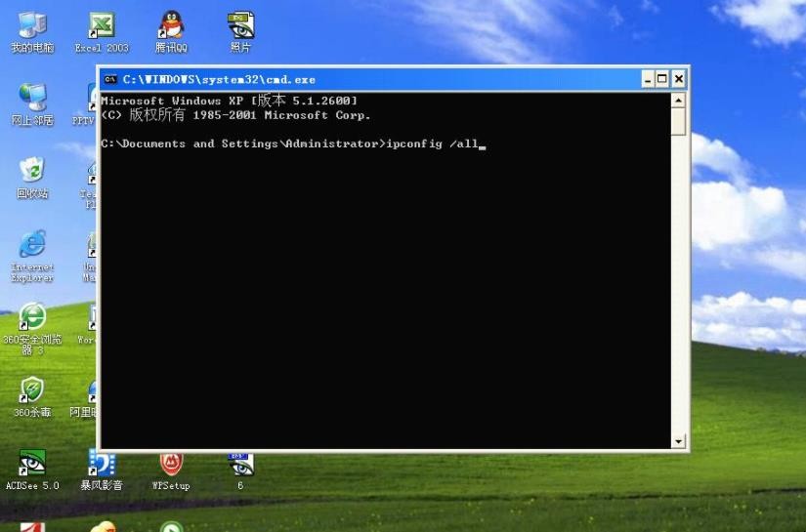Viewport: 806px width, 532px height.
Task: Click the C:\WINDOWS\system32\cmd.exe title text
Action: pyautogui.click(x=219, y=80)
